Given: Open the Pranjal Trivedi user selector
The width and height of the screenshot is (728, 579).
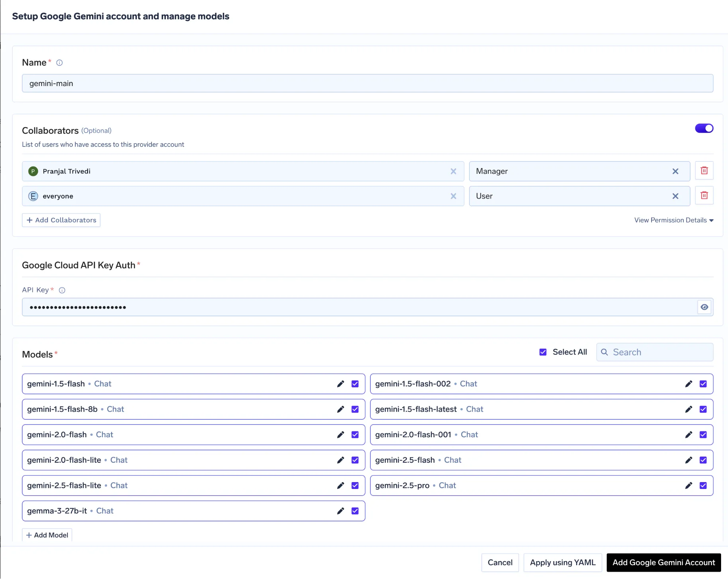Looking at the screenshot, I should [x=243, y=171].
